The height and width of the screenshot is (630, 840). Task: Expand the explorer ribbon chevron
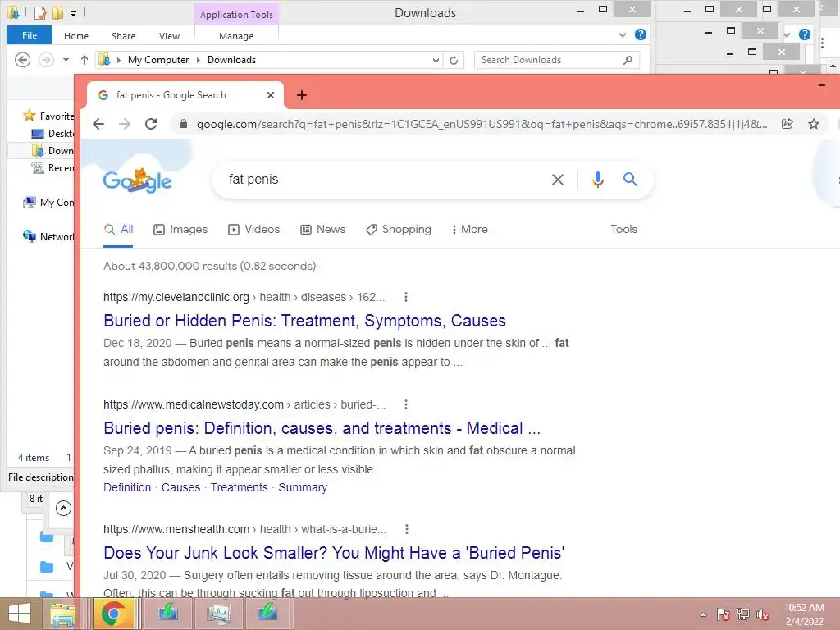tap(623, 34)
